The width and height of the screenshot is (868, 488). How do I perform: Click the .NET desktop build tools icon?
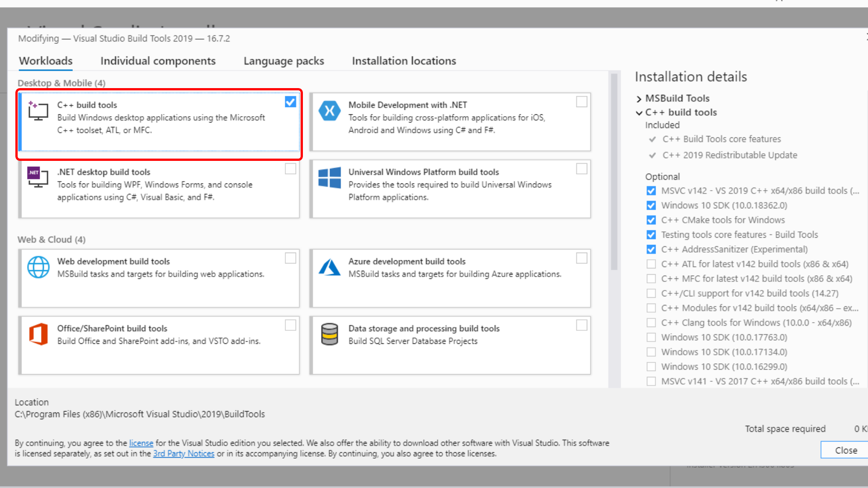[38, 178]
